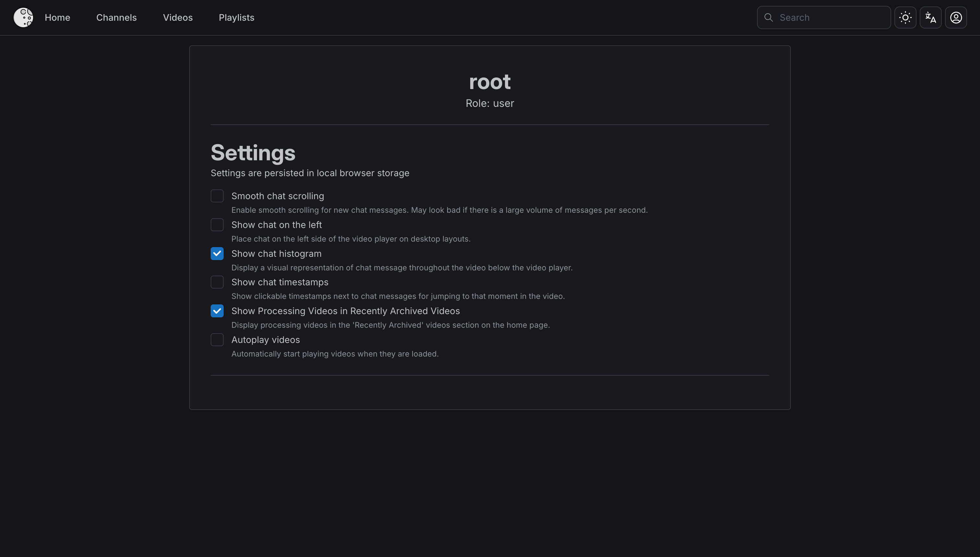This screenshot has width=980, height=557.
Task: Open the Playlists page
Action: click(x=237, y=17)
